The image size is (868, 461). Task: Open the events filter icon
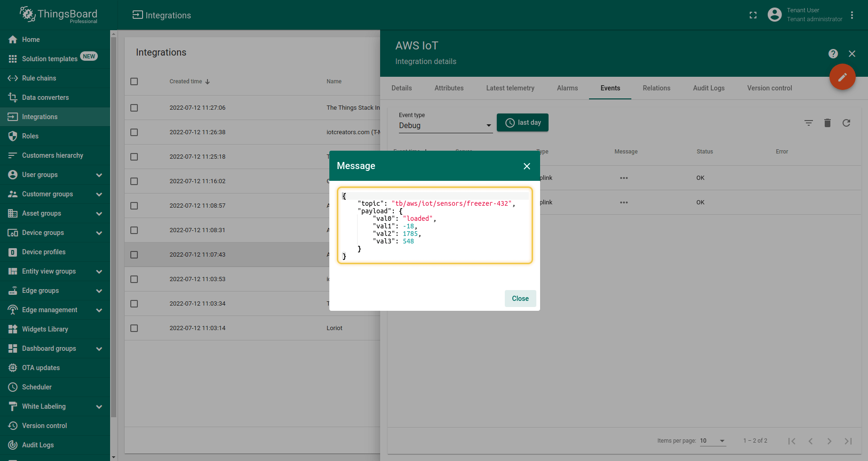[808, 123]
